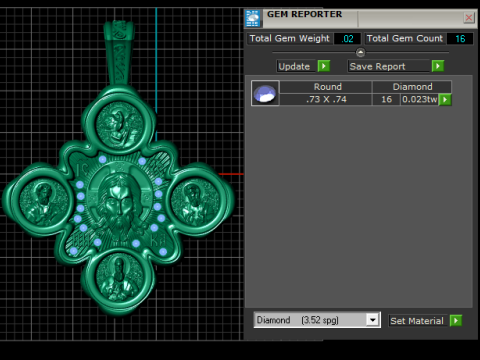Click the .73 X .74 size cell

pos(326,99)
